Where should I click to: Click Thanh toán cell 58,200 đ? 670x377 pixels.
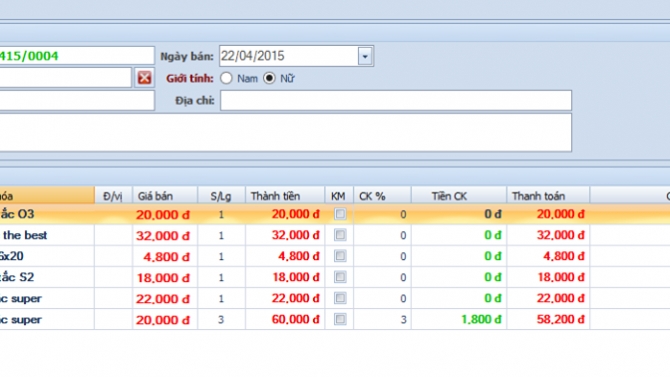click(548, 319)
